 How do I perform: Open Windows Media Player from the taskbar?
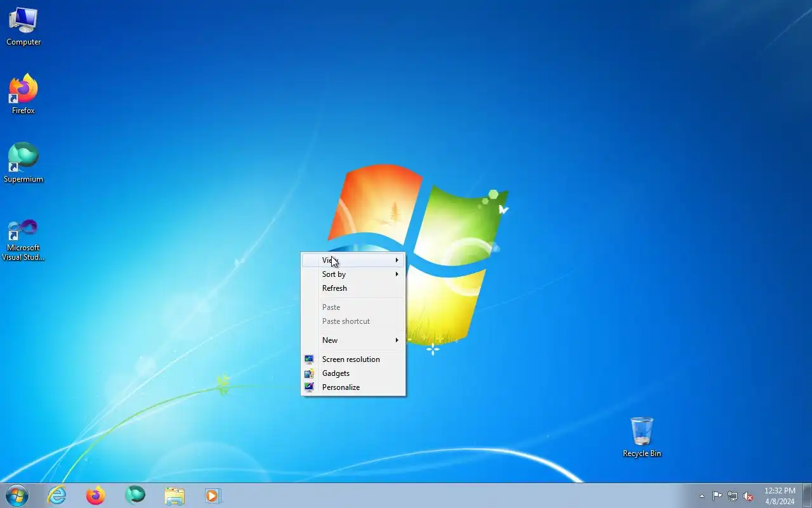pos(213,495)
